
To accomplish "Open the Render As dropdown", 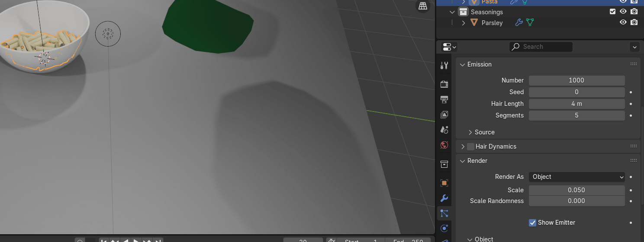I will 576,177.
